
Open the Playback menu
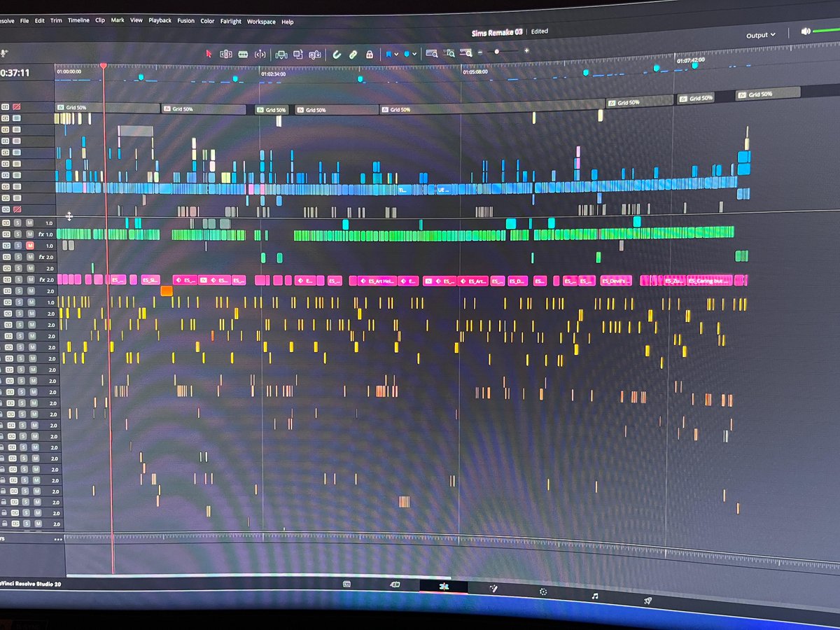click(160, 20)
